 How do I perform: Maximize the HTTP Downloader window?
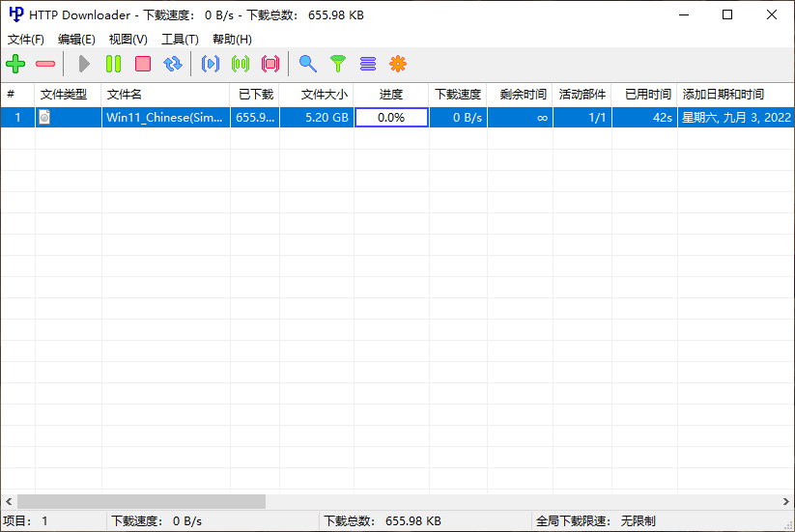[727, 14]
